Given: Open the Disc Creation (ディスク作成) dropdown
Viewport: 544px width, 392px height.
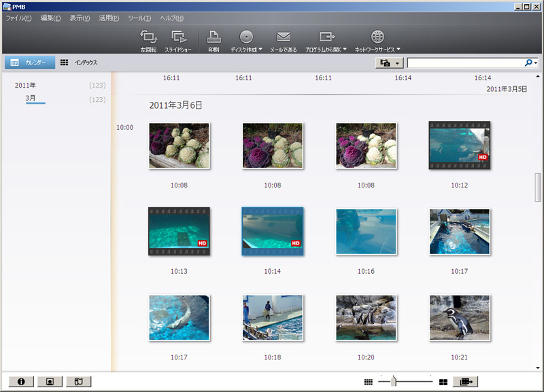Looking at the screenshot, I should [247, 40].
